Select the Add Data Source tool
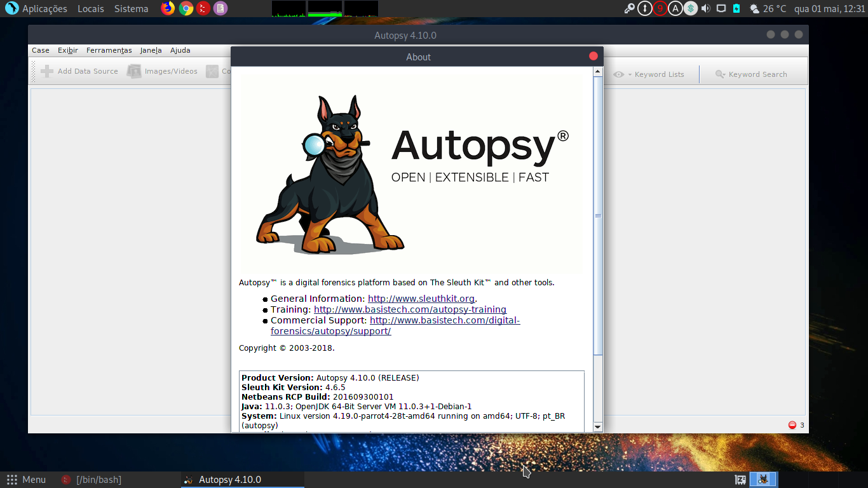The image size is (868, 488). pos(79,71)
